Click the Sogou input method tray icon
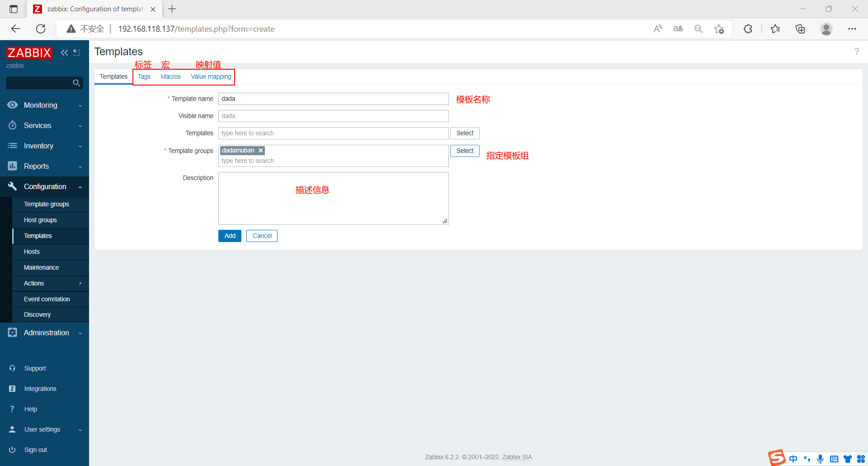The height and width of the screenshot is (466, 868). pos(777,457)
